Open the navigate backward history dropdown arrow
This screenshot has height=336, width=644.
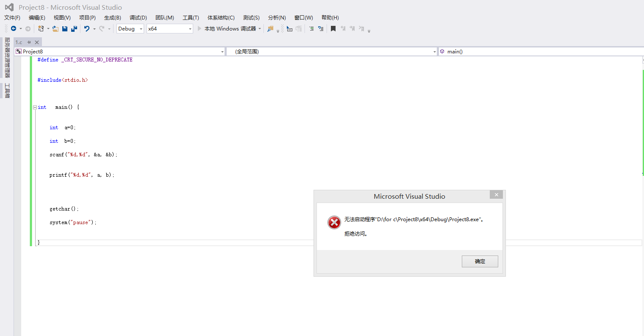click(20, 29)
